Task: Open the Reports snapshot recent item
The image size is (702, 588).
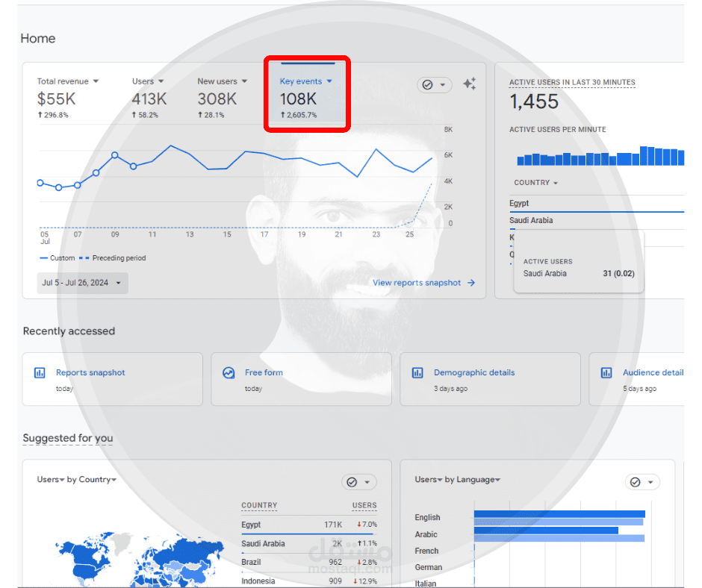Action: pos(112,379)
